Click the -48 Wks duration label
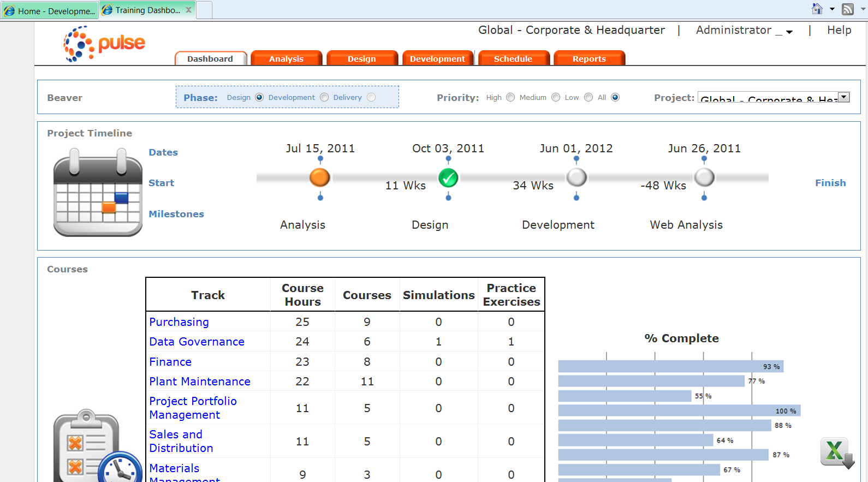Screen dimensions: 868x482 click(663, 186)
